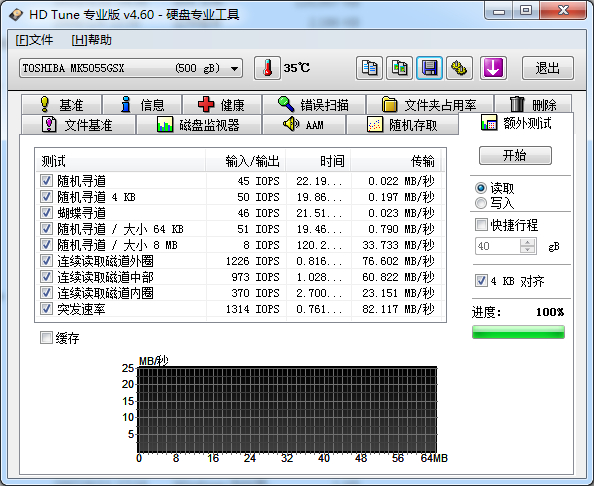Open the 错误扫描 magnifier tab
Screen dimensions: 594x486
[314, 105]
